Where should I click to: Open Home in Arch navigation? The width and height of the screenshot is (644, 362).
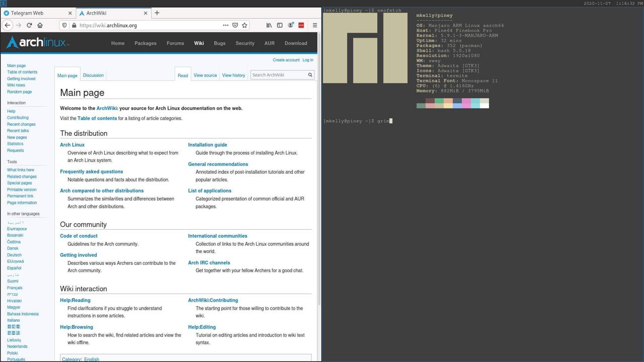(x=118, y=43)
